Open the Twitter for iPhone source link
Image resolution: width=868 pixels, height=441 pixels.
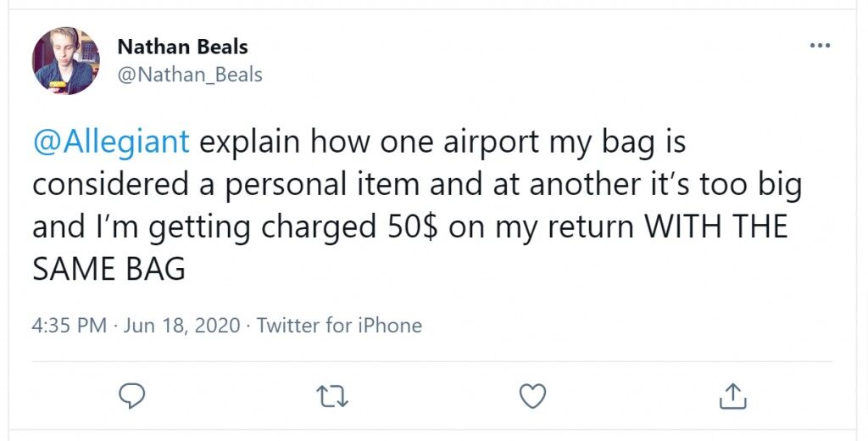339,325
